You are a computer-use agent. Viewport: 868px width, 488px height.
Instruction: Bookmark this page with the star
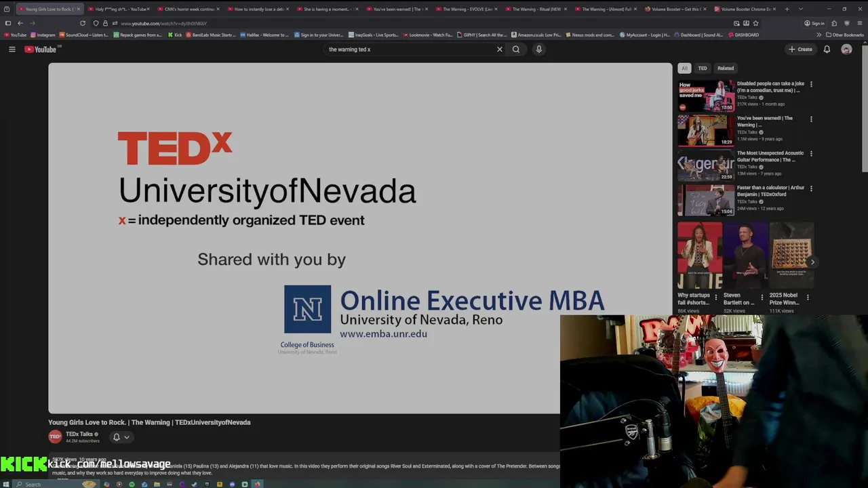tap(755, 23)
